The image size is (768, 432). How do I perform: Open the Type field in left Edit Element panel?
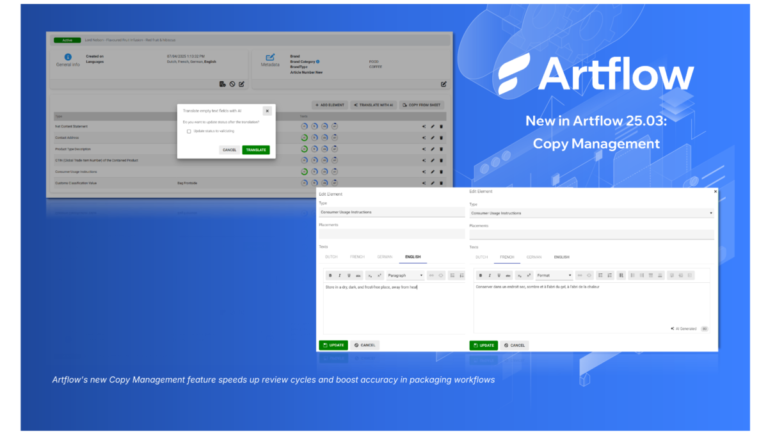(x=391, y=213)
